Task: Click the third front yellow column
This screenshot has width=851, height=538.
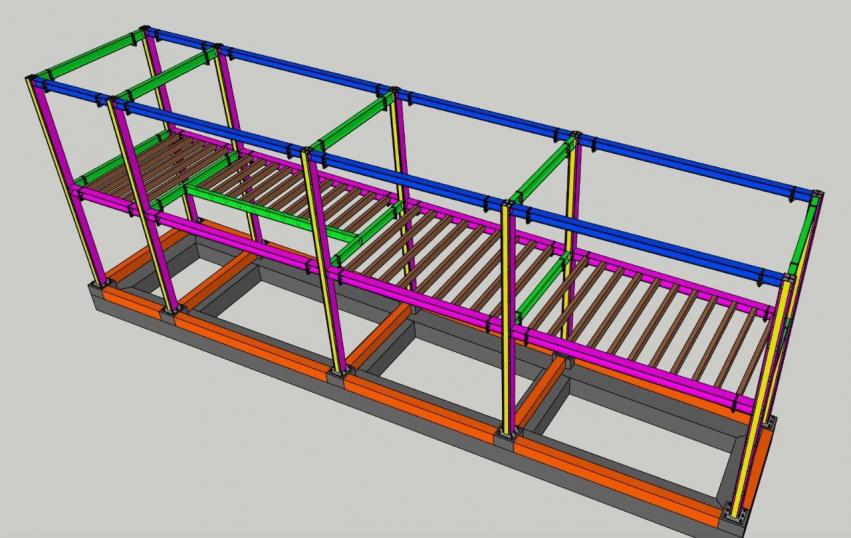Action: [x=325, y=270]
